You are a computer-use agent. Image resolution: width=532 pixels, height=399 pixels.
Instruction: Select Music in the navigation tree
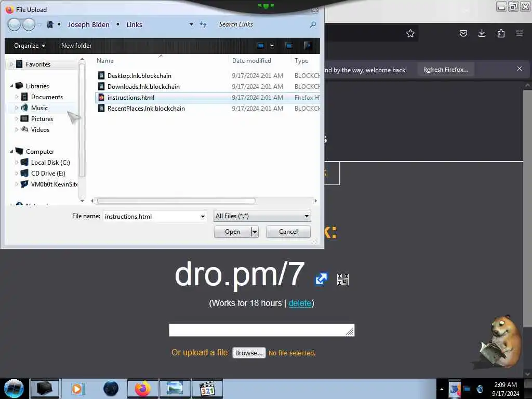39,108
